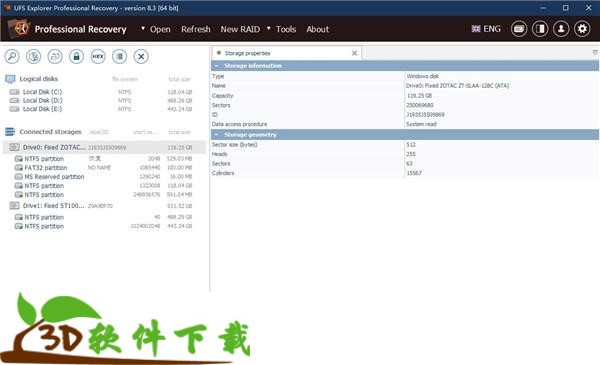This screenshot has height=365, width=600.
Task: Collapse the Storage geometry section
Action: (217, 135)
